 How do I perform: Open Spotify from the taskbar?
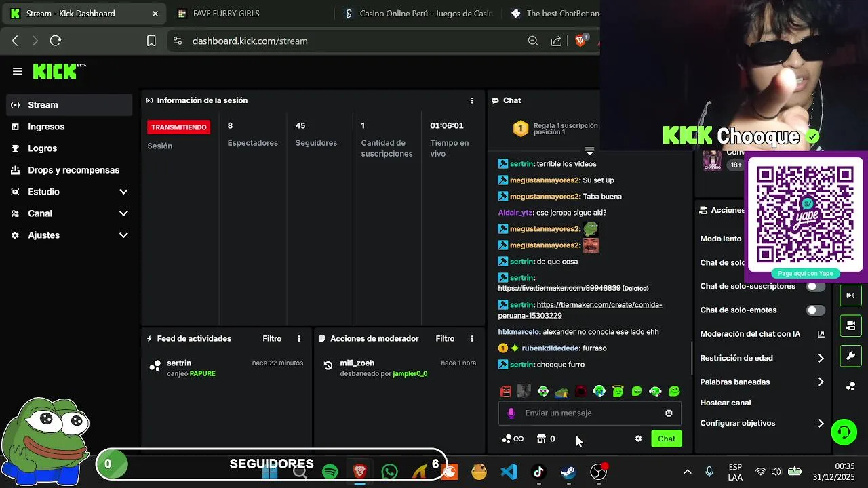[330, 472]
